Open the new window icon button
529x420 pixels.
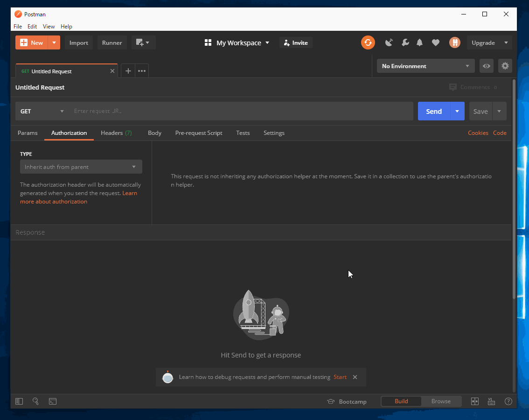coord(143,42)
